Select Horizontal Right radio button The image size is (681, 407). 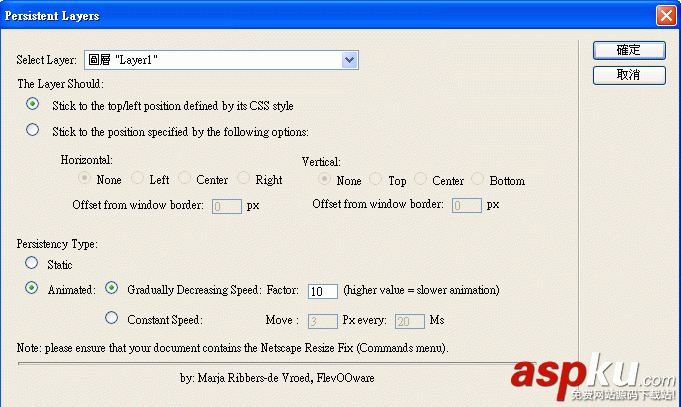click(x=243, y=178)
